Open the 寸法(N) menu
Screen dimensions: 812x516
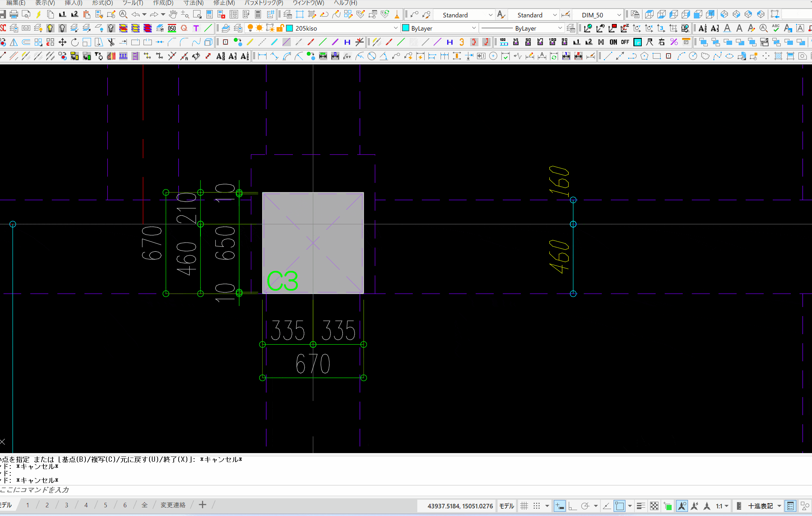[194, 3]
